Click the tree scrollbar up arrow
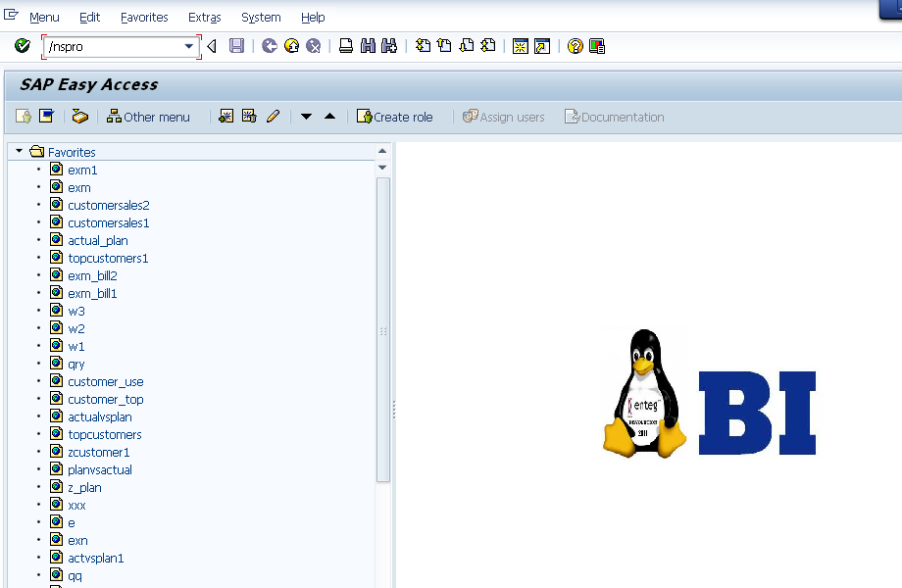The height and width of the screenshot is (588, 902). 382,151
